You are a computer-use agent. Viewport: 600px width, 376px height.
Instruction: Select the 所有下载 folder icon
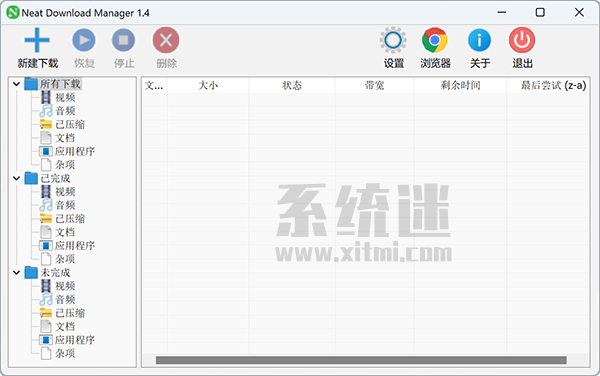(x=31, y=84)
